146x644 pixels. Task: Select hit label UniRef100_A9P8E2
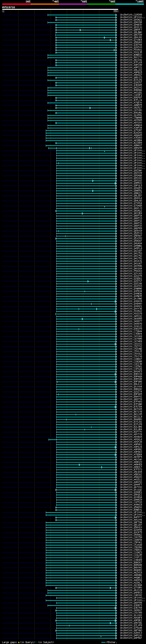tap(131, 620)
